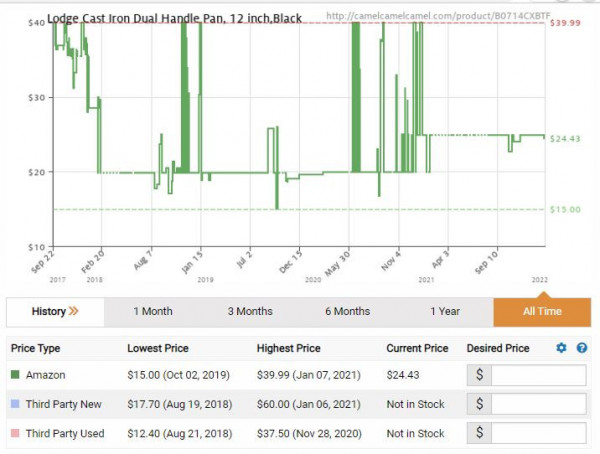Click the orange History double-chevron icon
This screenshot has width=600, height=454.
click(73, 311)
